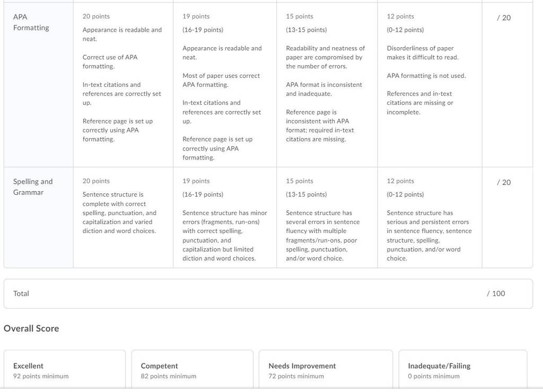Choose the Needs Improvement overall score card
Screen dimensions: 543x392
click(326, 370)
